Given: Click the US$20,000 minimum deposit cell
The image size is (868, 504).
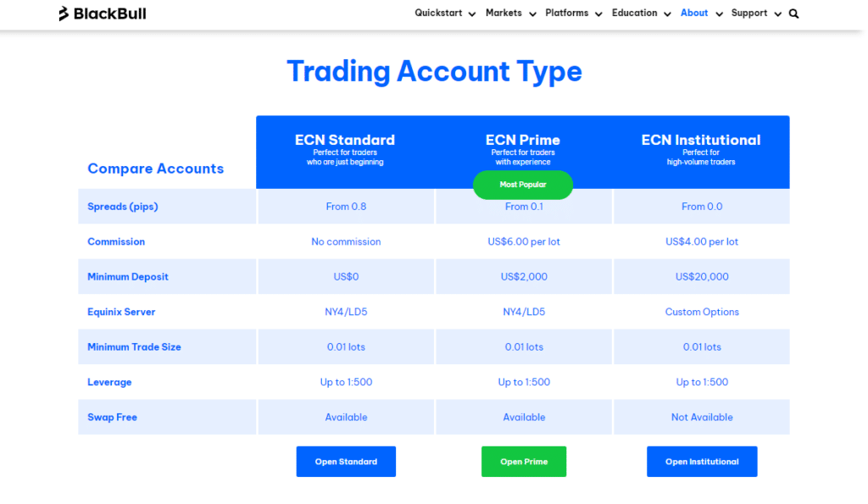Looking at the screenshot, I should (x=702, y=277).
